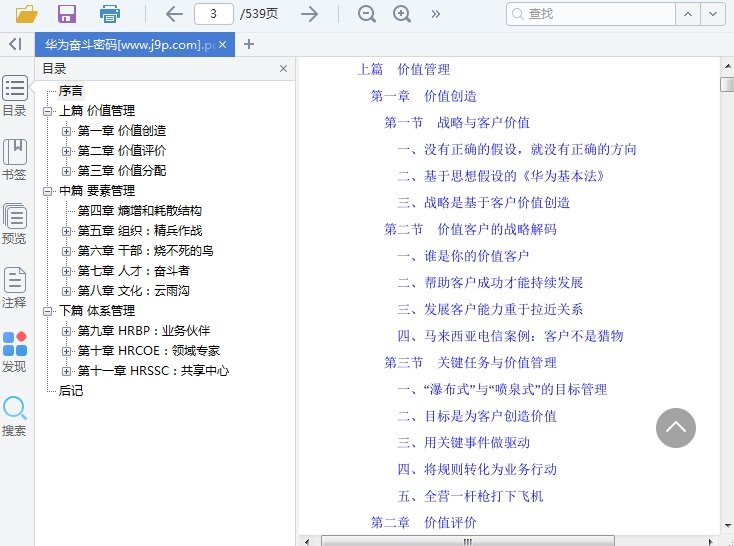Viewport: 734px width, 546px height.
Task: Open the 书签 bookmarks panel
Action: point(15,160)
